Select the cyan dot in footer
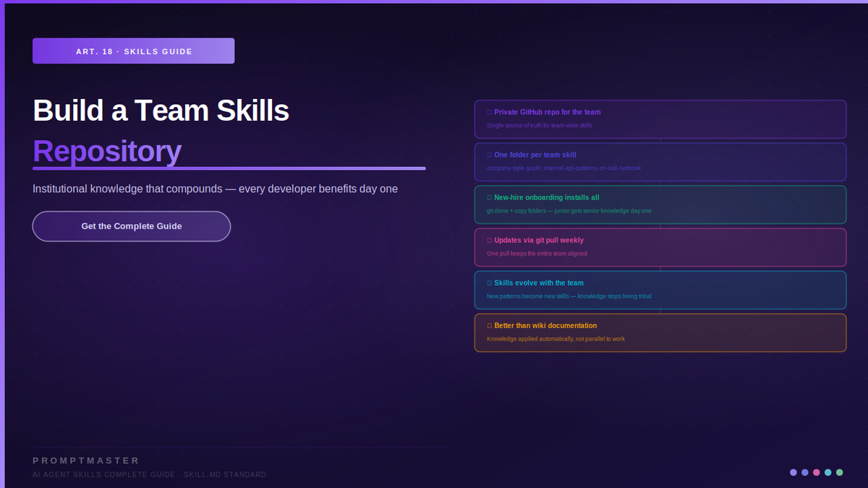The width and height of the screenshot is (868, 488). pyautogui.click(x=828, y=472)
